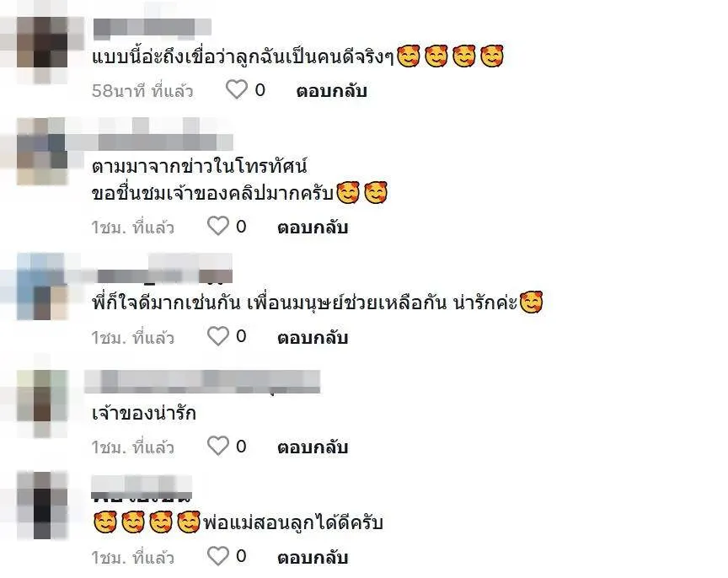Image resolution: width=728 pixels, height=578 pixels.
Task: Click ตอบกลับ under the เจ้าของน่ารัก comment
Action: [313, 447]
